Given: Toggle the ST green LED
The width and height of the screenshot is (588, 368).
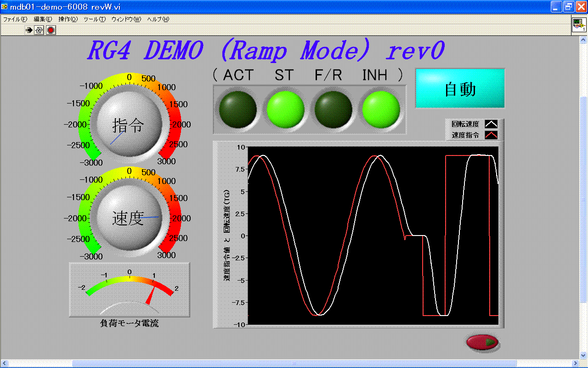Looking at the screenshot, I should coord(285,110).
